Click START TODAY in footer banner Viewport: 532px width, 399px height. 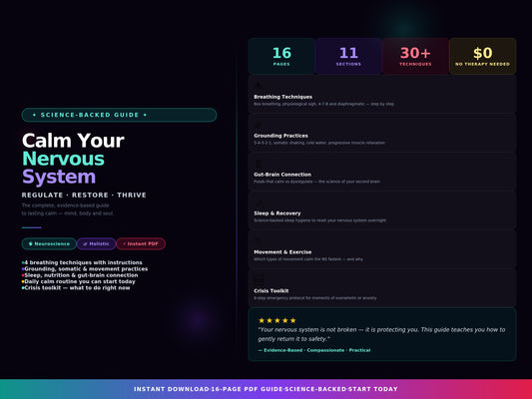pos(373,389)
